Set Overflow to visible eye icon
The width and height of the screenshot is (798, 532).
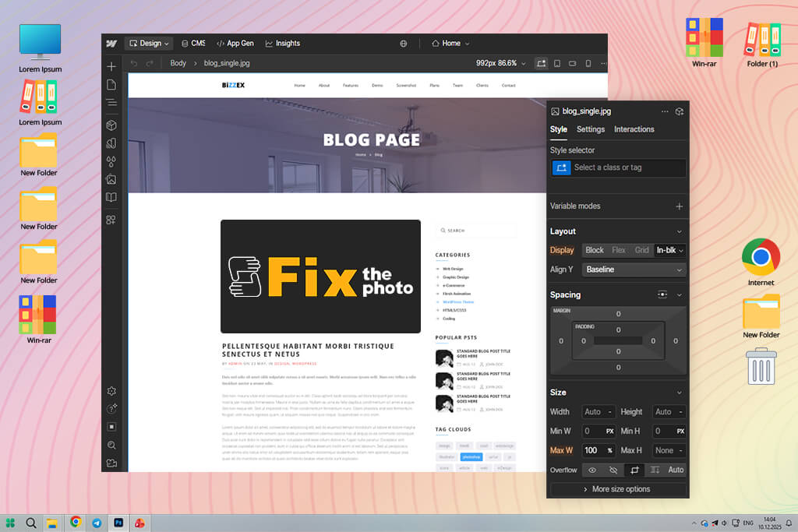592,470
